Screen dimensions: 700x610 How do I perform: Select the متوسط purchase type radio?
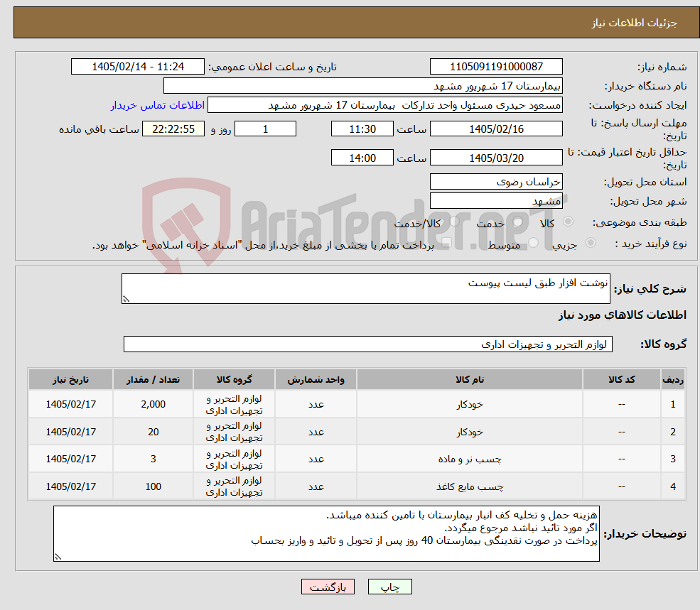(534, 243)
